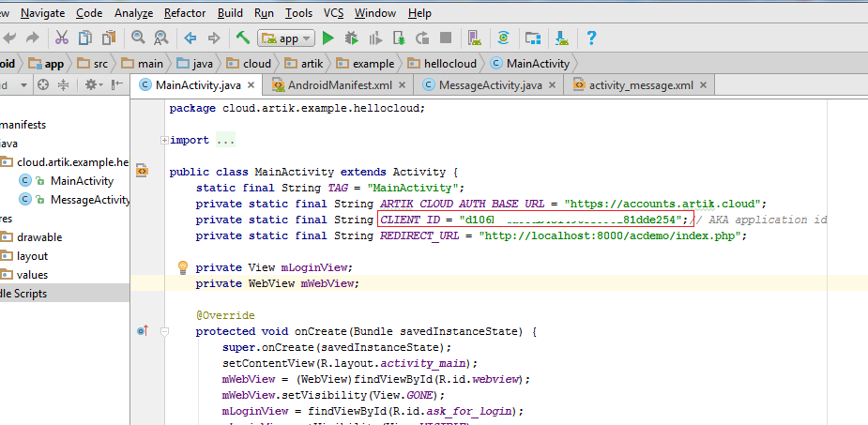This screenshot has width=868, height=425.
Task: Click the Find magnifier icon
Action: (x=138, y=38)
